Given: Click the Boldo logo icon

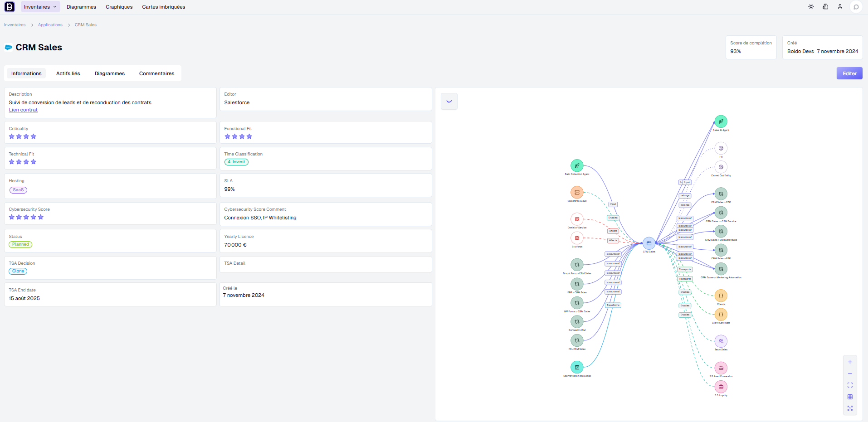Looking at the screenshot, I should coord(10,7).
